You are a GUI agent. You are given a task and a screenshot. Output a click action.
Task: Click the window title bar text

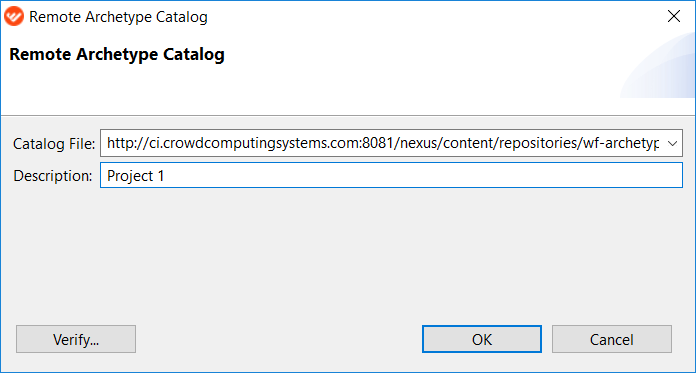click(118, 17)
